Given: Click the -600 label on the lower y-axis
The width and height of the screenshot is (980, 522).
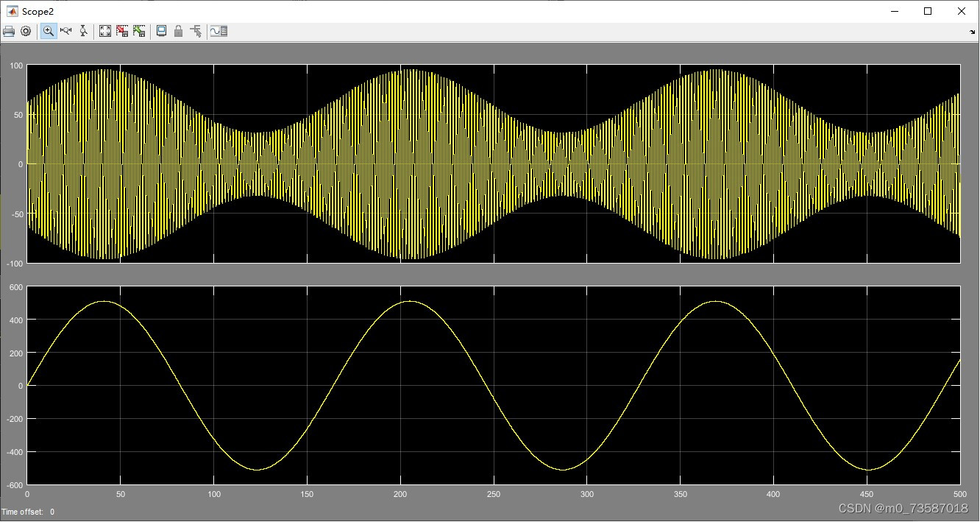Looking at the screenshot, I should (x=15, y=485).
